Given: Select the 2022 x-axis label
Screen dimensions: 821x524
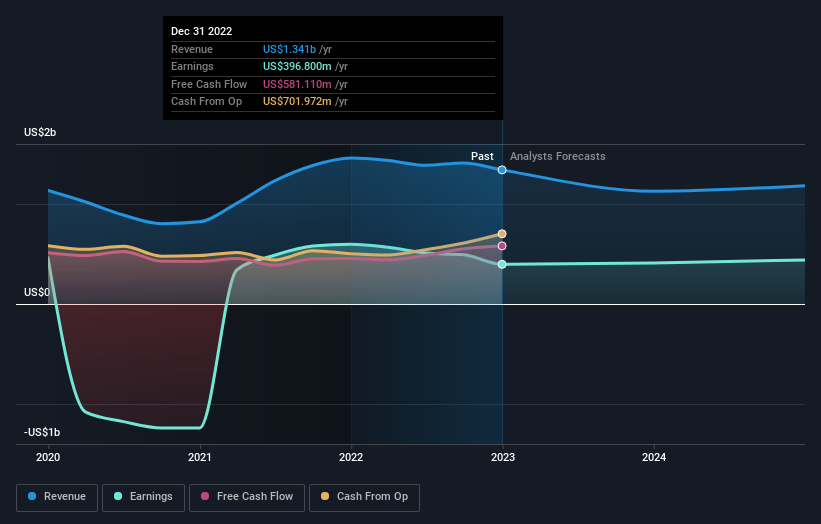Looking at the screenshot, I should (351, 457).
